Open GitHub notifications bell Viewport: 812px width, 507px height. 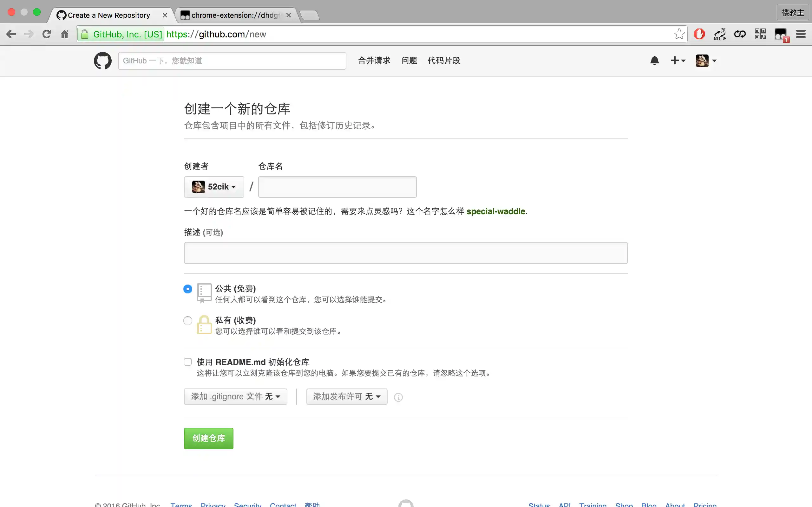(654, 61)
